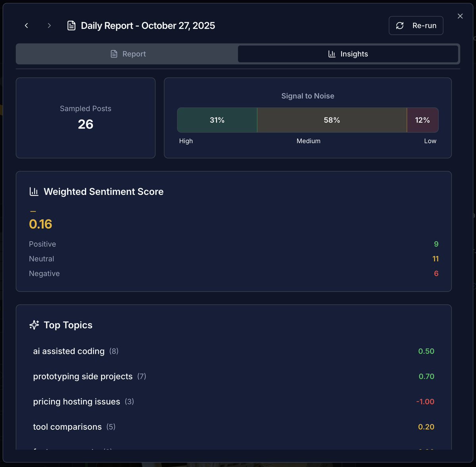Screen dimensions: 476x467
Task: Switch to the Report tab
Action: 128,54
